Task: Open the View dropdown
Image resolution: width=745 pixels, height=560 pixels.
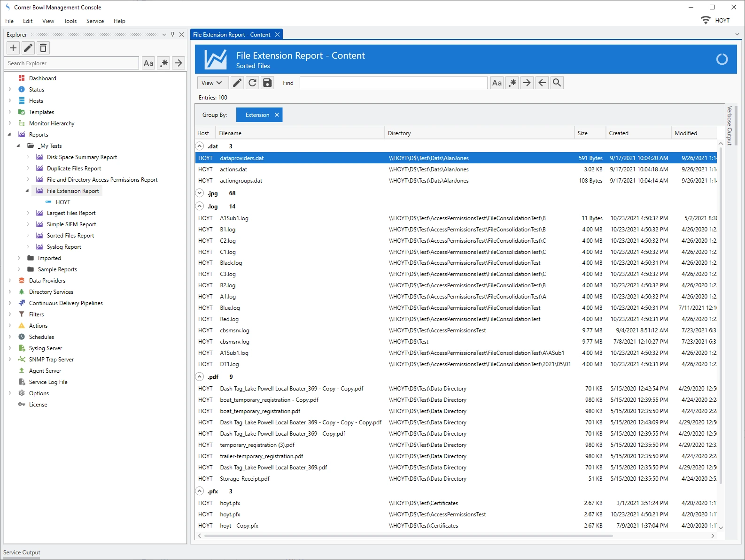Action: [x=212, y=83]
